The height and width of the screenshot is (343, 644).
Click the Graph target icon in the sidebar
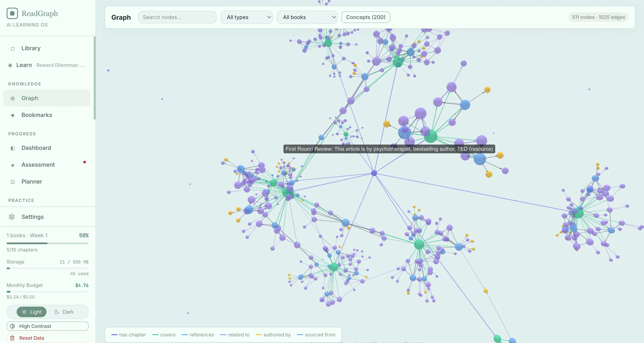(13, 98)
